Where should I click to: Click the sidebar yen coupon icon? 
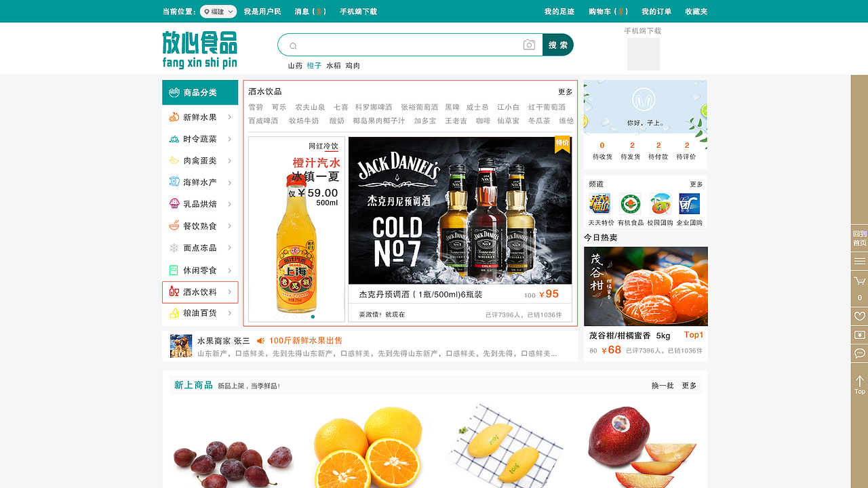point(860,335)
